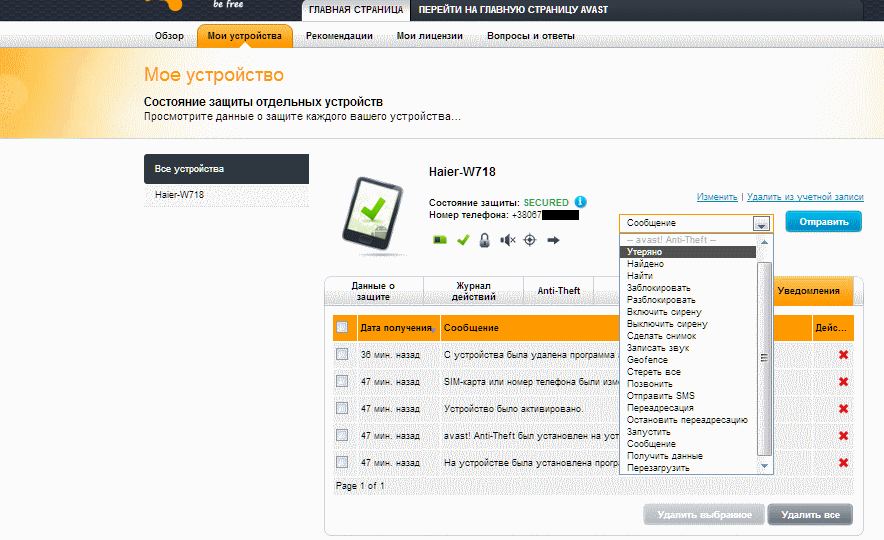The height and width of the screenshot is (540, 884).
Task: Click the green checkmark status icon
Action: click(x=463, y=240)
